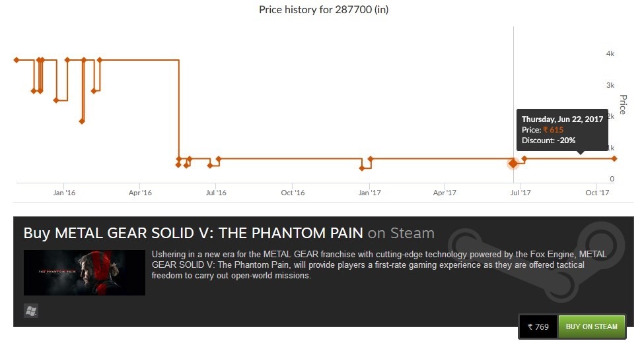The image size is (644, 343).
Task: Click the Jan '17 x-axis label
Action: (369, 193)
